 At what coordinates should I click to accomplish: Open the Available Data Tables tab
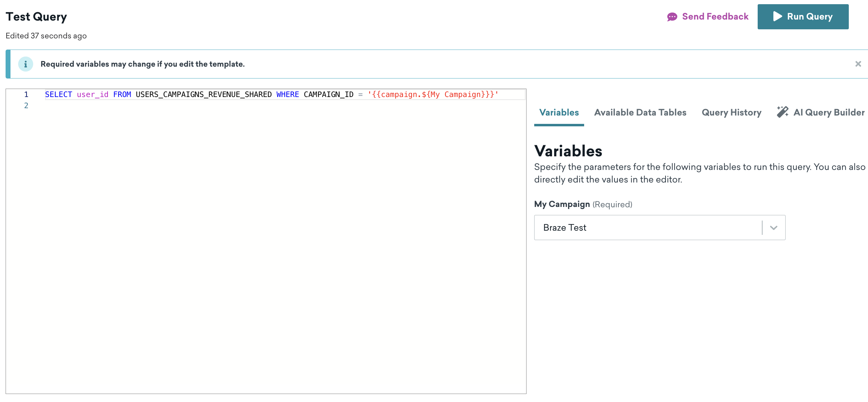pyautogui.click(x=640, y=112)
